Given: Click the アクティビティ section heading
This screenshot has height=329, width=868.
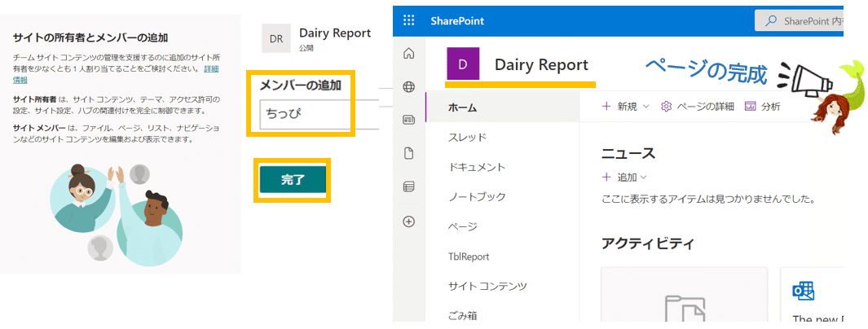Looking at the screenshot, I should click(x=648, y=243).
